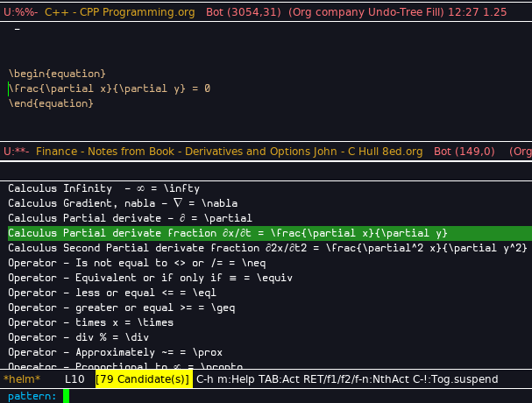Image resolution: width=532 pixels, height=403 pixels.
Task: Click 'C-h m:Help' hint in helm mode line
Action: coord(225,379)
